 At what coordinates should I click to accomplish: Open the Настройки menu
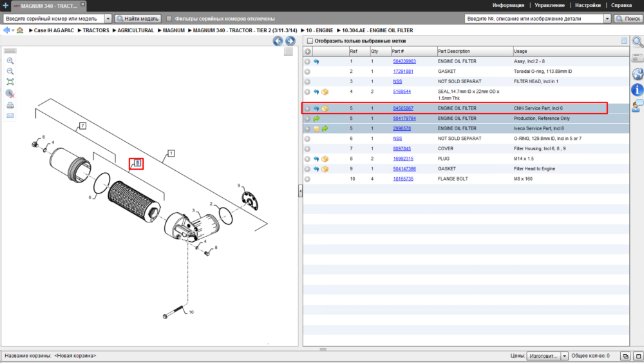588,5
